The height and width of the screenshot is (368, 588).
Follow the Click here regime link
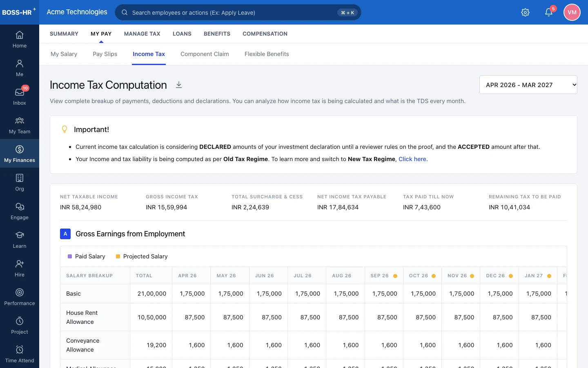(412, 159)
